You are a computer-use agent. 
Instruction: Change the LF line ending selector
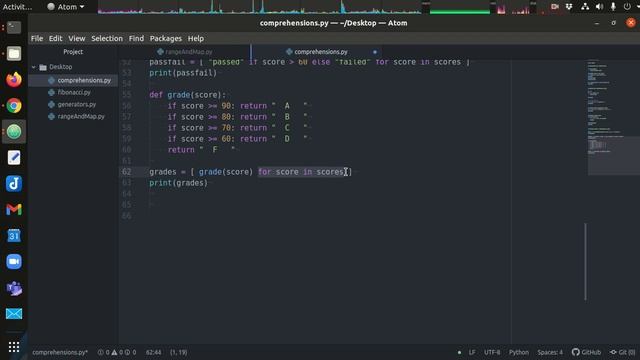472,352
